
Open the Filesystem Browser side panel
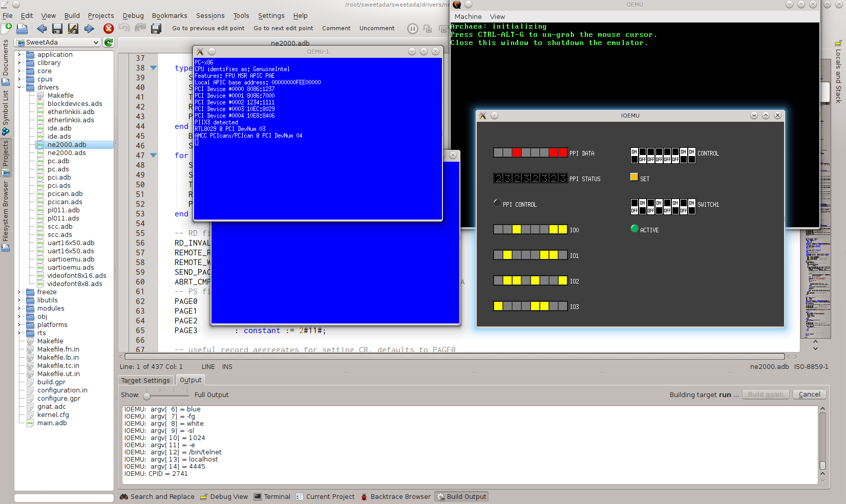point(5,216)
